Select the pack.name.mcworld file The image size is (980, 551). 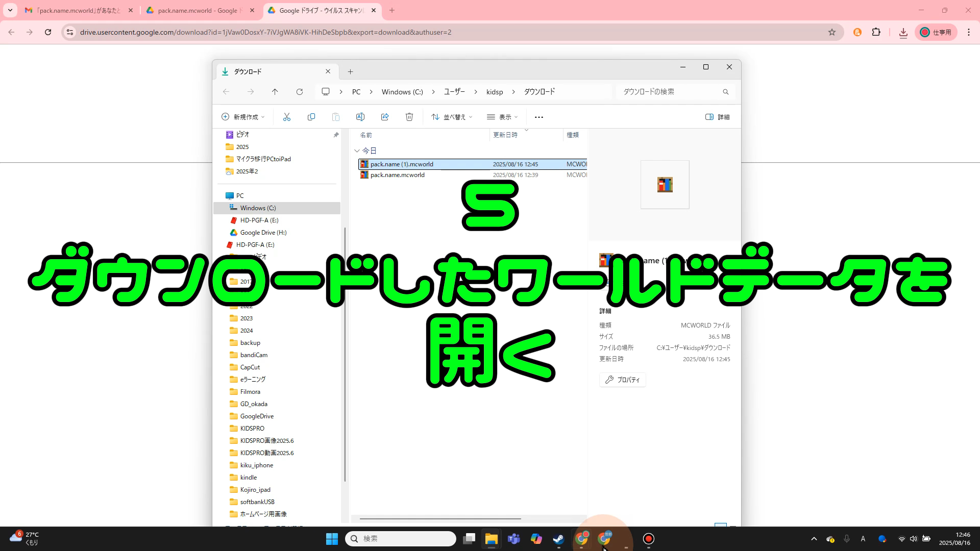[397, 175]
